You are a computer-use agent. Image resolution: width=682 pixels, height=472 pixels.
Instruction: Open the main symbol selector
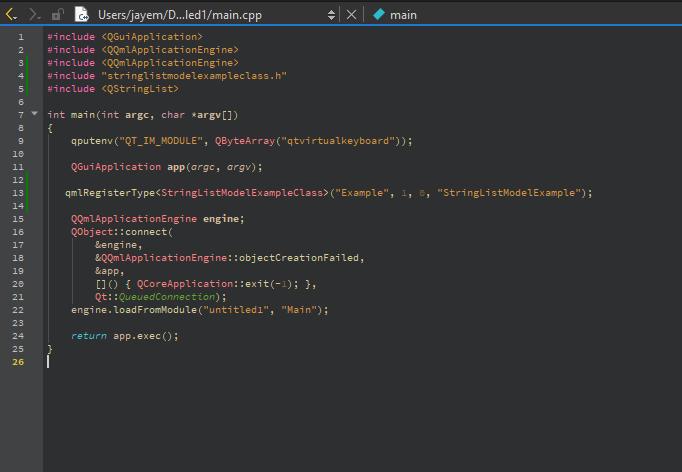pyautogui.click(x=403, y=15)
